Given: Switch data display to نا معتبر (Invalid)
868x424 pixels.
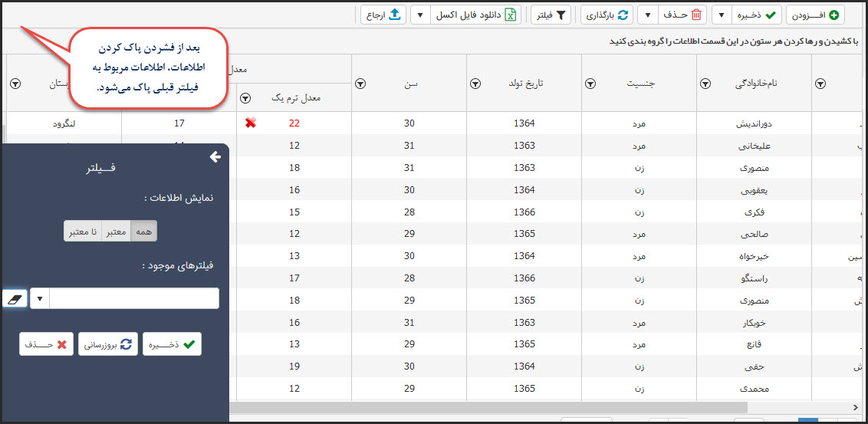Looking at the screenshot, I should click(83, 231).
